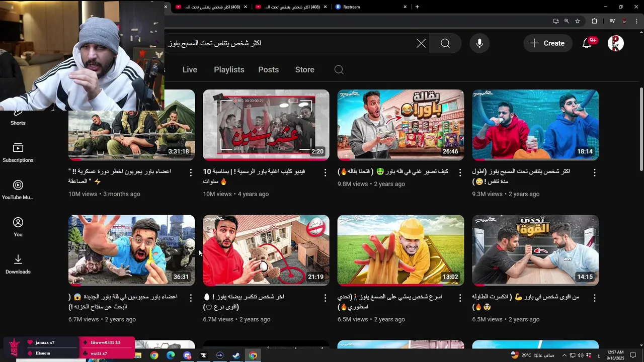The image size is (644, 362).
Task: Open Steam in the taskbar
Action: coord(236,355)
